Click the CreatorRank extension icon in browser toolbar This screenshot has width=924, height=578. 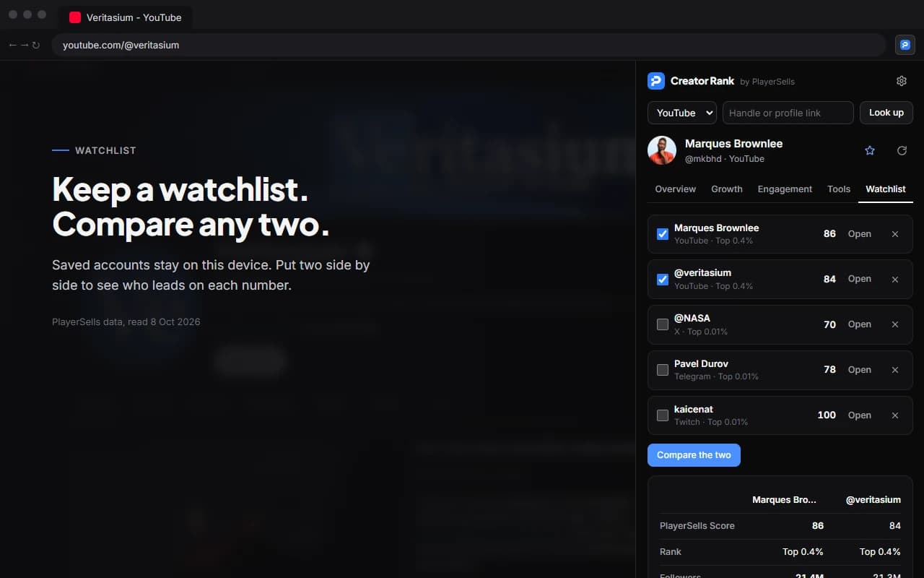[x=905, y=45]
